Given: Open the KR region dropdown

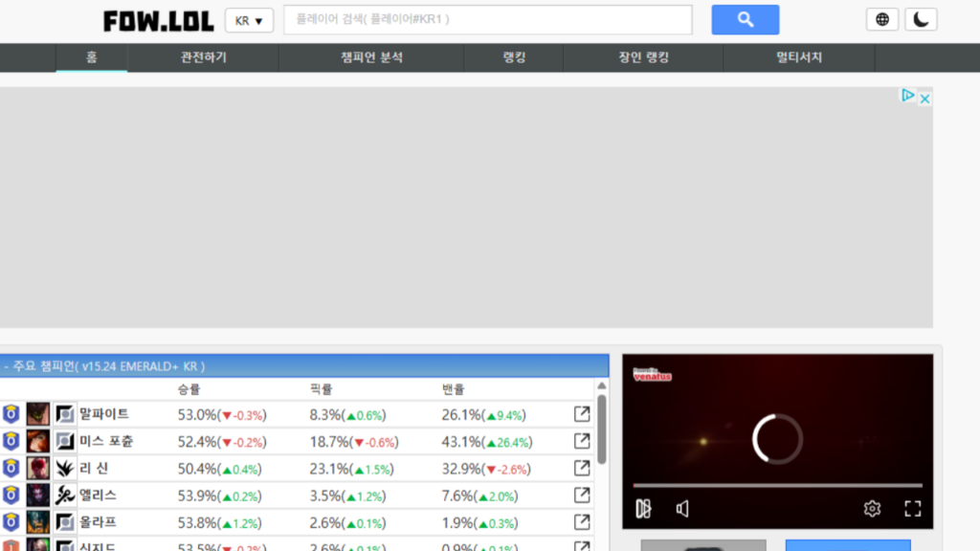Looking at the screenshot, I should 249,21.
